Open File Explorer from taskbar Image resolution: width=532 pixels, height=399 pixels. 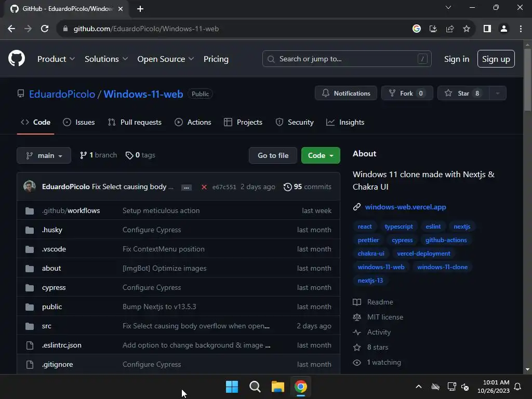click(278, 387)
